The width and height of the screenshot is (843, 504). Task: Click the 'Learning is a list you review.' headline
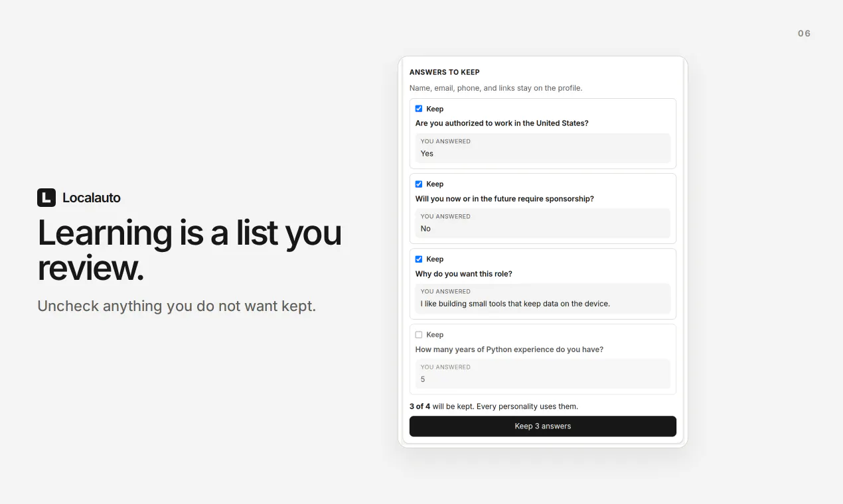[x=190, y=251]
